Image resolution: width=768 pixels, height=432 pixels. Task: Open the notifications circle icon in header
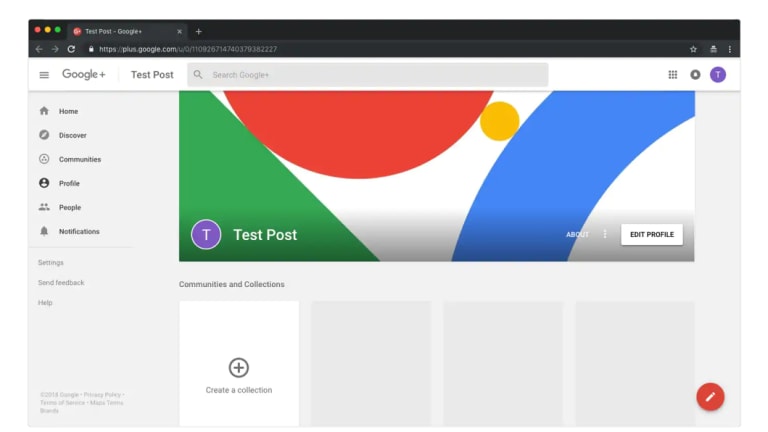[x=695, y=74]
